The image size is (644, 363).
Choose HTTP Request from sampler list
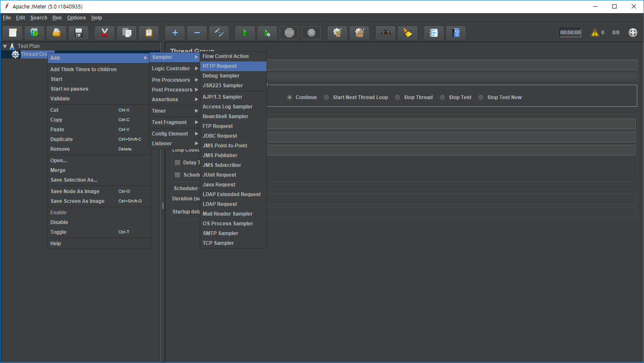click(233, 66)
